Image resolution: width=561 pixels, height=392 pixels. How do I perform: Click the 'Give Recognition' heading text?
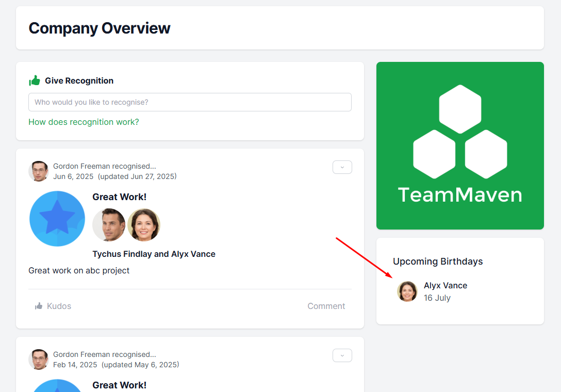(x=79, y=81)
